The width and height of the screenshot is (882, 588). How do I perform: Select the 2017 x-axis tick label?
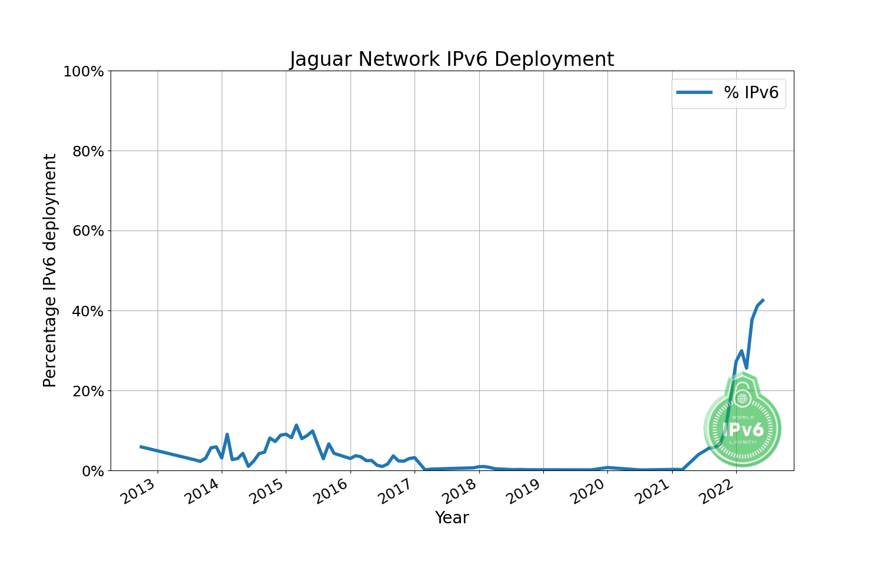[397, 492]
